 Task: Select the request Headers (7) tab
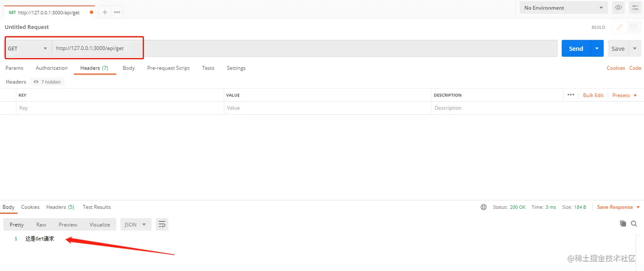coord(94,68)
